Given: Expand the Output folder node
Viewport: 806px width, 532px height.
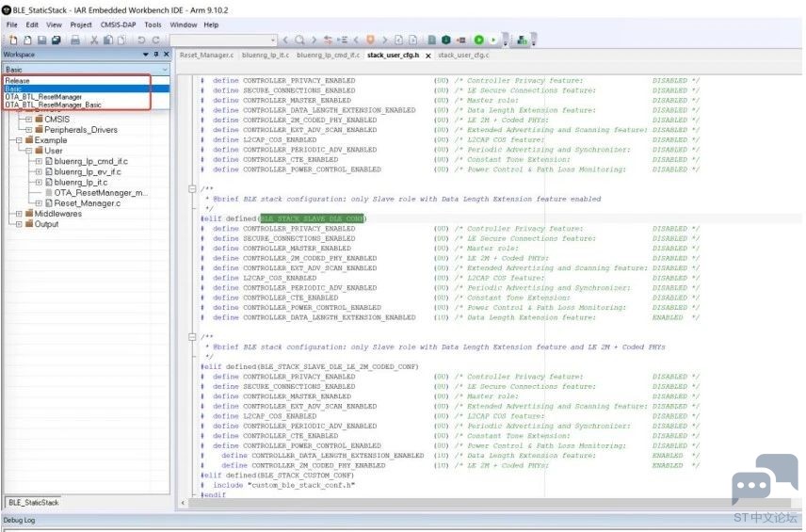Looking at the screenshot, I should coord(19,224).
